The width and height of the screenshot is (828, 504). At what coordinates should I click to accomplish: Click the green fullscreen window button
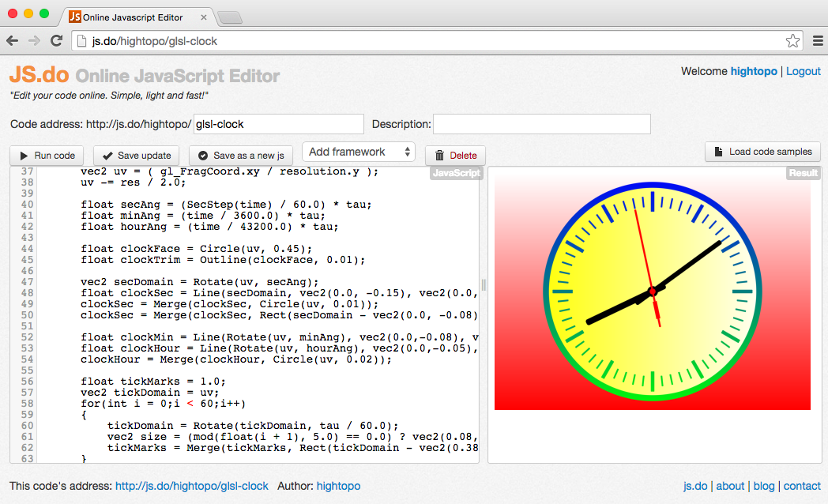[44, 13]
